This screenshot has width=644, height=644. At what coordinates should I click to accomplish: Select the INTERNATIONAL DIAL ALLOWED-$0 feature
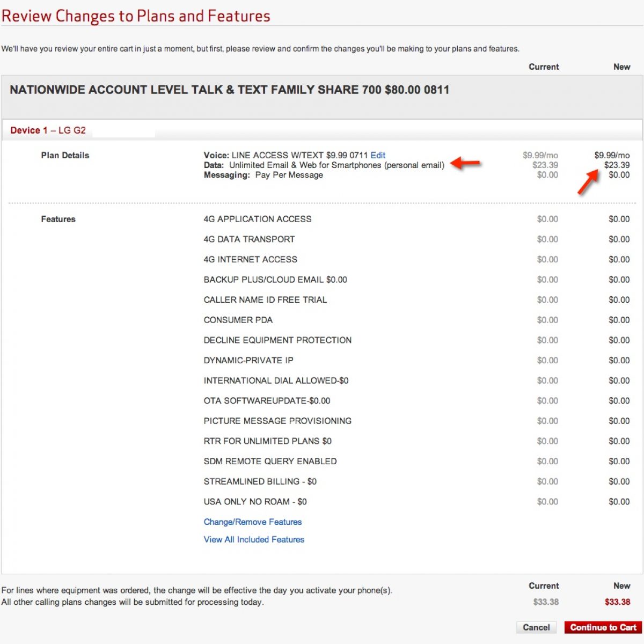pos(276,380)
